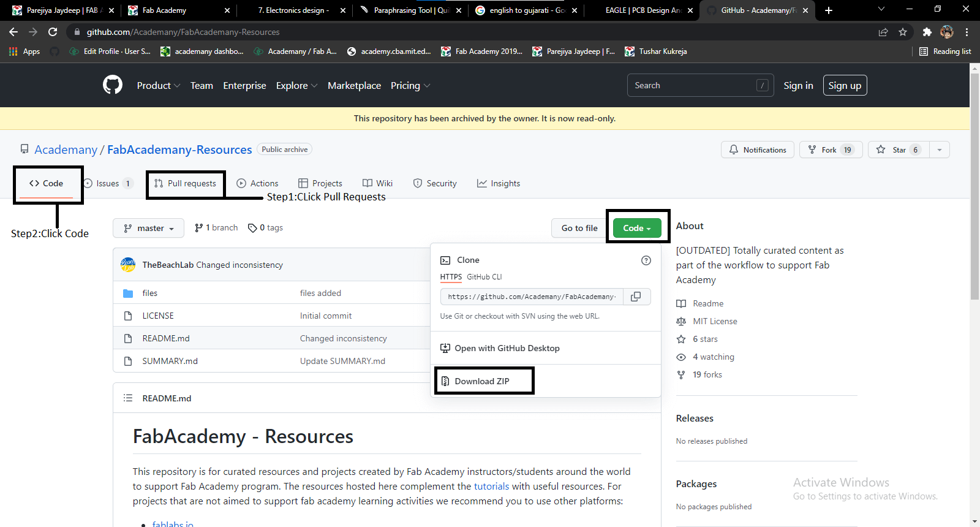
Task: Click the TheBeachLab commit author avatar
Action: [x=128, y=265]
